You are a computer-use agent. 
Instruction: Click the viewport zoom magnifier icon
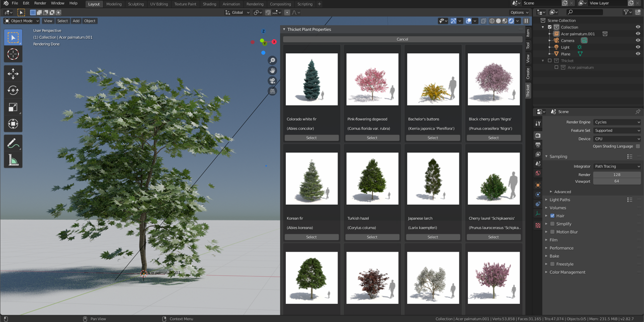pyautogui.click(x=272, y=60)
